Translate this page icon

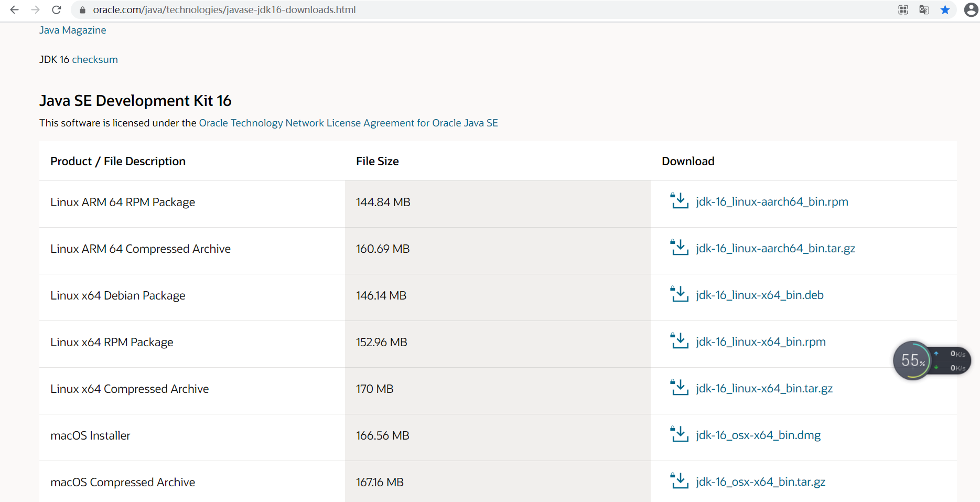click(x=924, y=9)
